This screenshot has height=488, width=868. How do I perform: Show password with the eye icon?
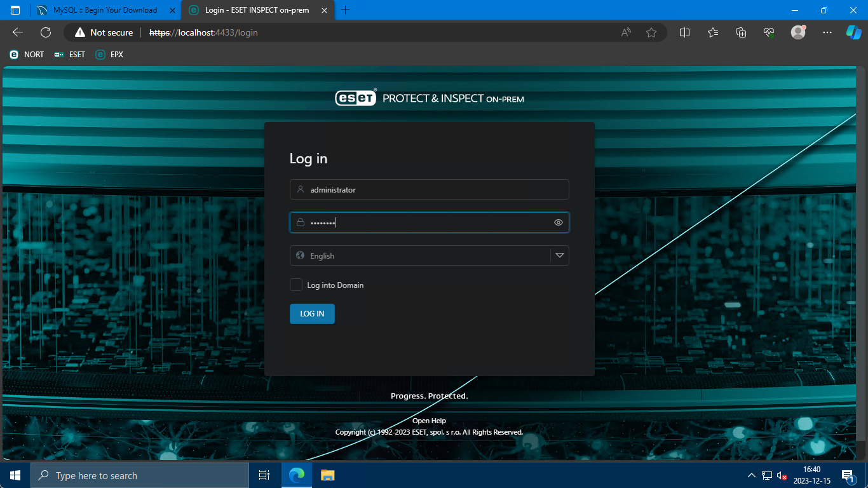coord(559,222)
